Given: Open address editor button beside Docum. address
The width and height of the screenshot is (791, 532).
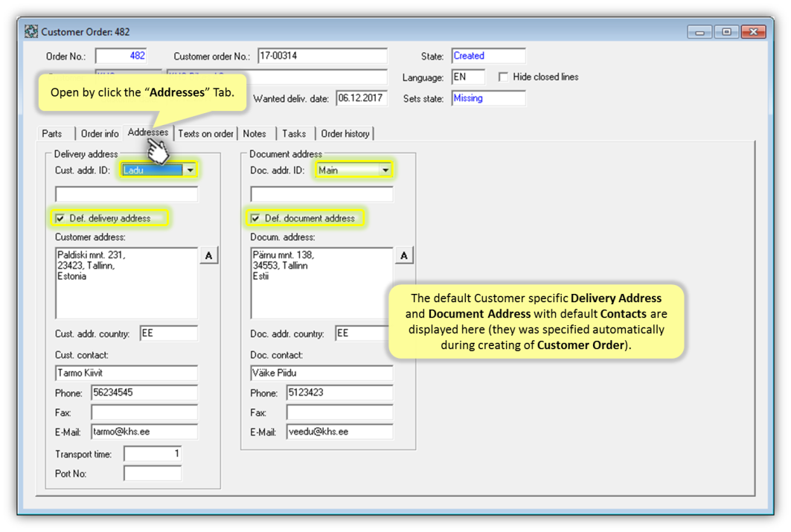Looking at the screenshot, I should coord(404,256).
